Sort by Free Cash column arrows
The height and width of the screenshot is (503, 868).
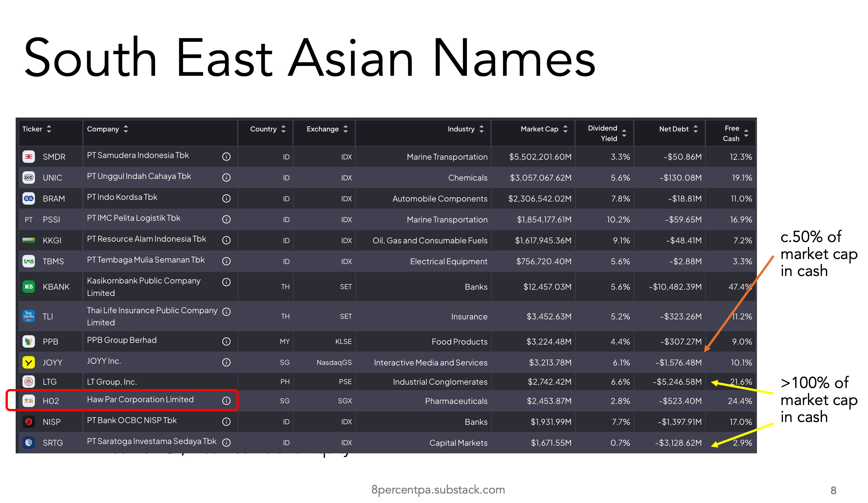pos(746,133)
